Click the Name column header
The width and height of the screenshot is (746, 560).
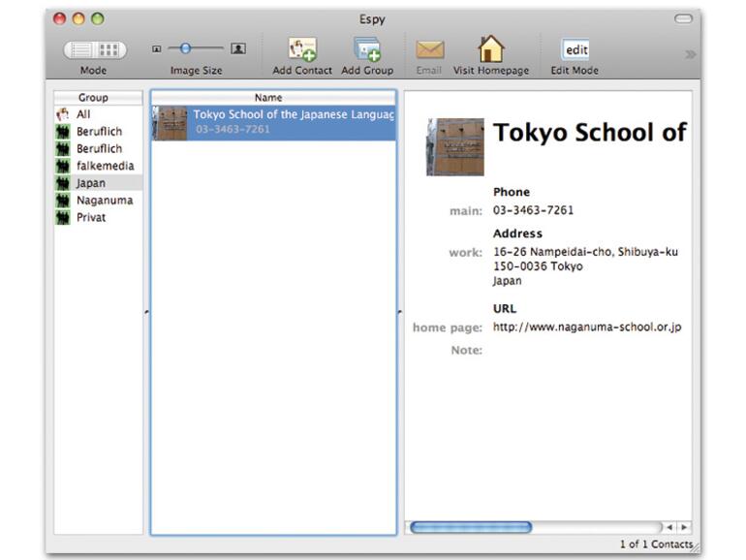tap(268, 98)
